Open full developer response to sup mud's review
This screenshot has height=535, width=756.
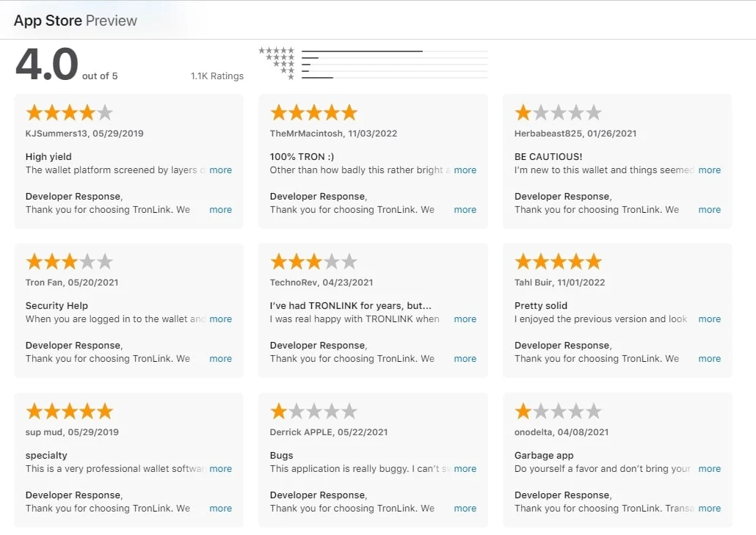coord(220,509)
